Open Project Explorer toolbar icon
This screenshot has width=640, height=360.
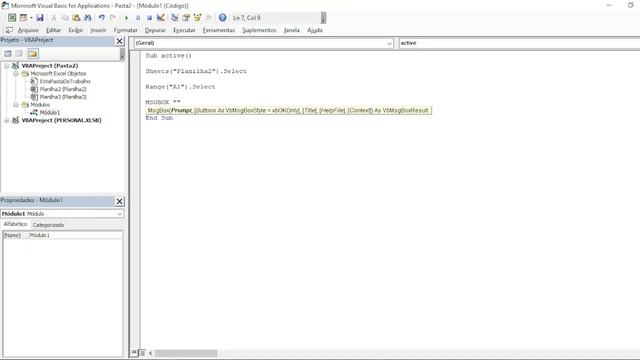pyautogui.click(x=175, y=18)
